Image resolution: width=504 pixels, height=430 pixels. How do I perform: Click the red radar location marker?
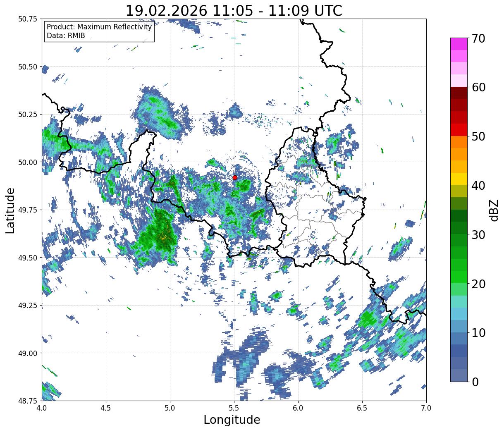point(235,177)
